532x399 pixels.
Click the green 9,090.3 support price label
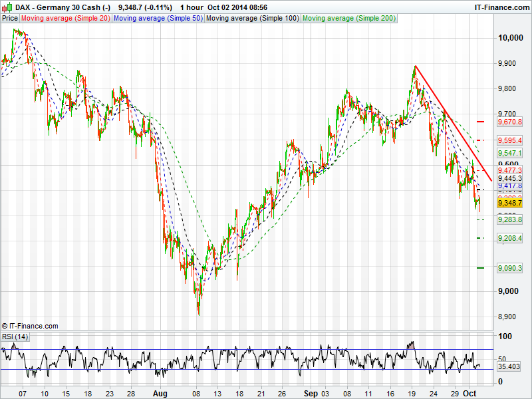pyautogui.click(x=510, y=268)
